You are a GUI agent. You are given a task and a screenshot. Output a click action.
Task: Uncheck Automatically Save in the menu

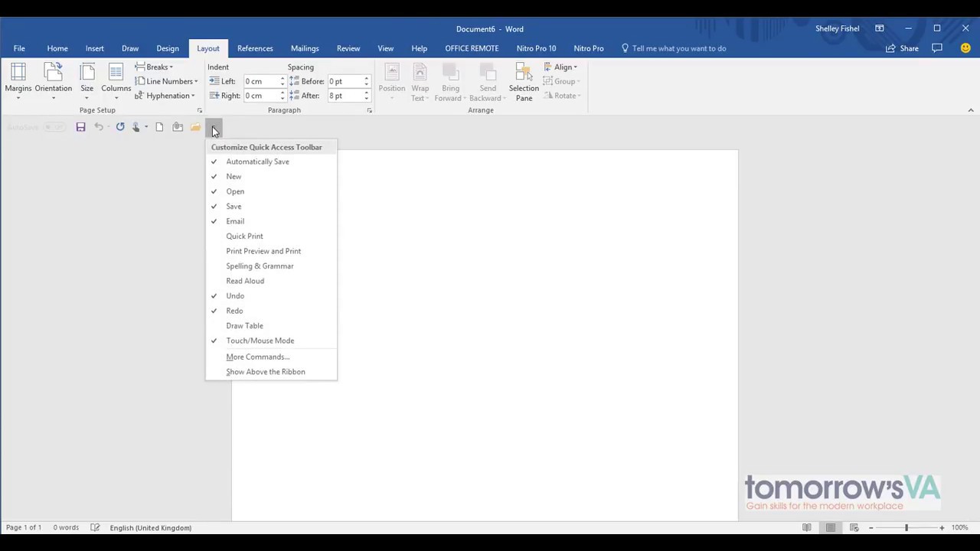click(271, 161)
